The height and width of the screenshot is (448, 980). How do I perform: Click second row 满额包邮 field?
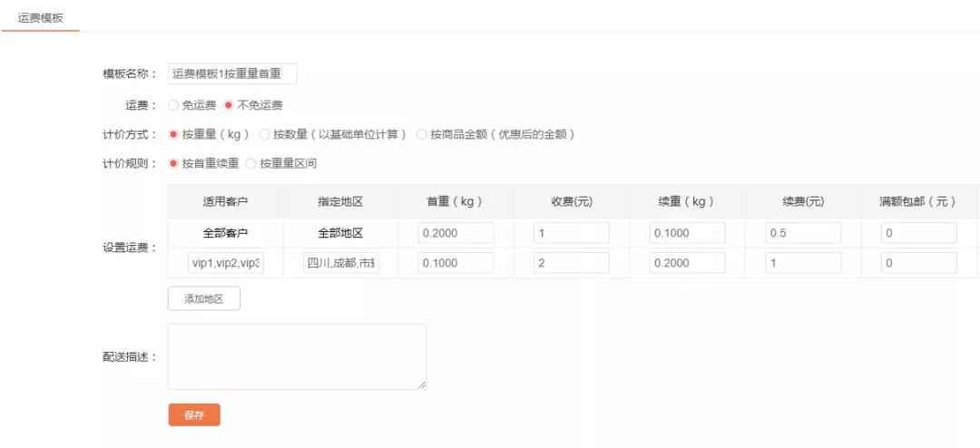(x=918, y=263)
